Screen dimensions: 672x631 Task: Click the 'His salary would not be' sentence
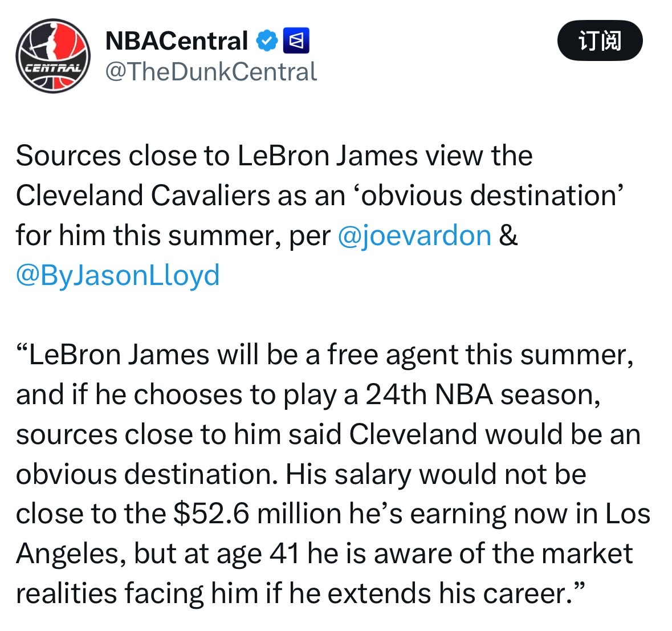click(436, 475)
